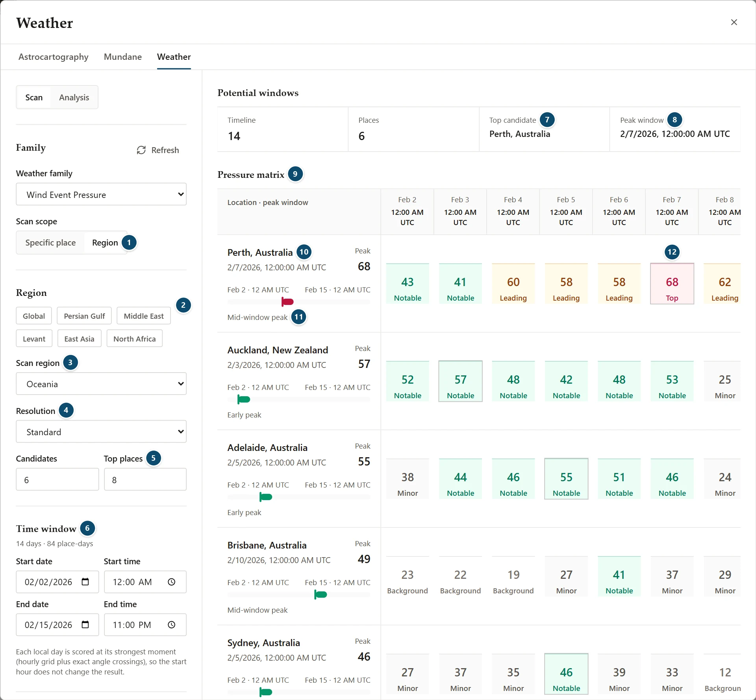
Task: Select Region scan scope
Action: click(105, 243)
